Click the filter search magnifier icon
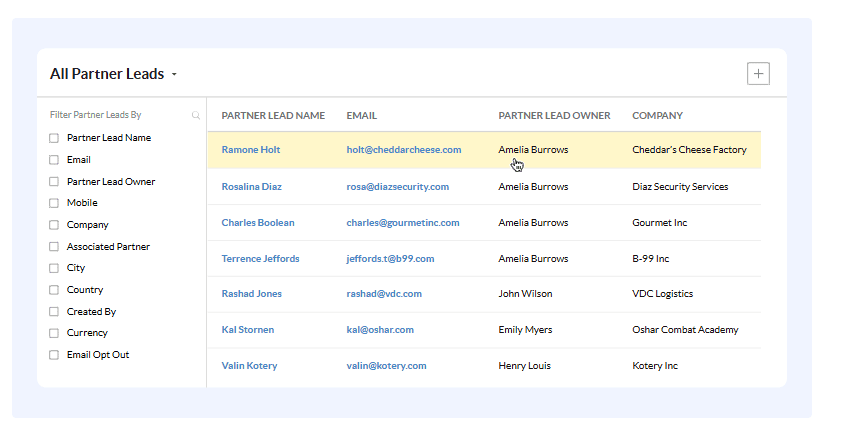The image size is (842, 437). (x=196, y=116)
